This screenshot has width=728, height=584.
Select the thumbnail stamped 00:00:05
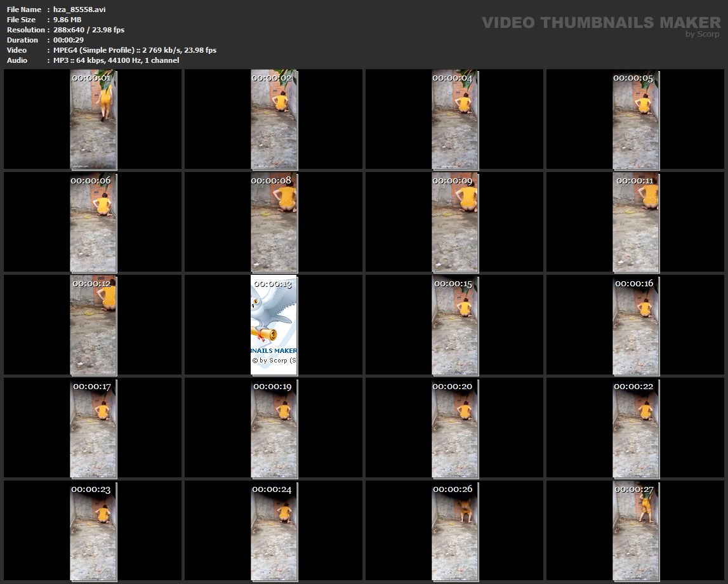tap(636, 120)
